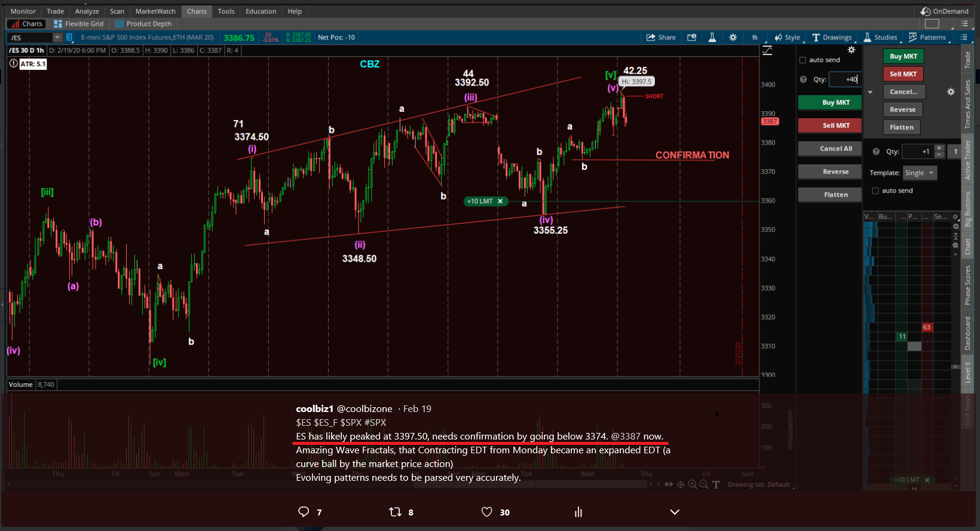This screenshot has width=980, height=531.
Task: Click the small Buy MKT button in Active Trader
Action: (x=903, y=56)
